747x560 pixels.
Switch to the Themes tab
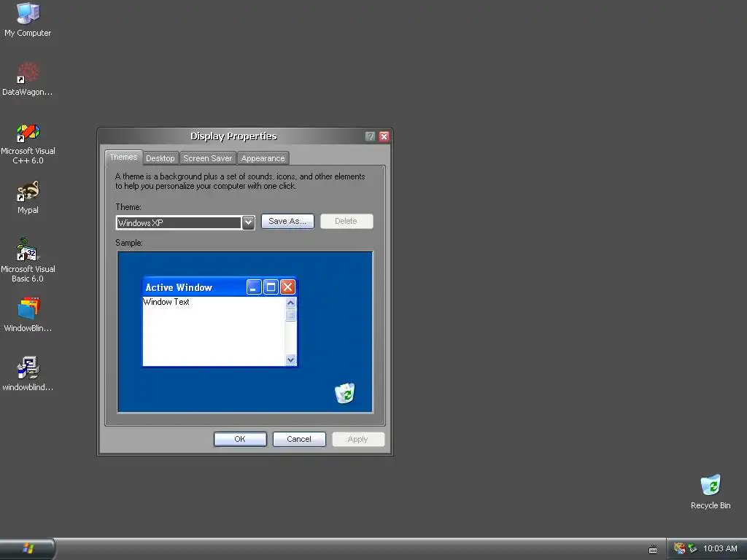pos(123,157)
